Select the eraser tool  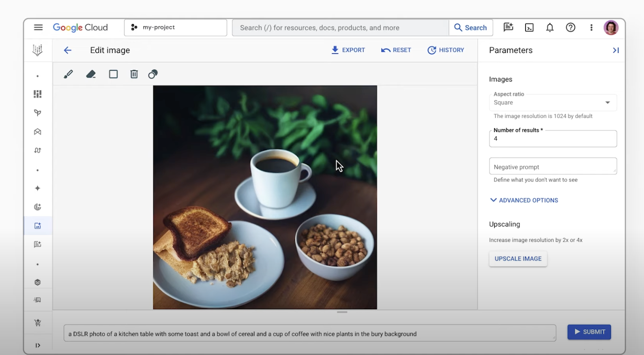91,74
